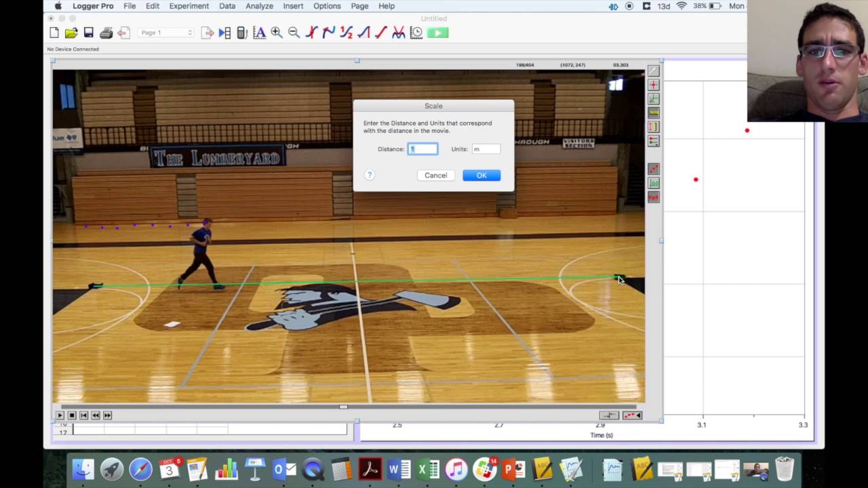Open the Help menu
The image size is (868, 488).
point(387,6)
